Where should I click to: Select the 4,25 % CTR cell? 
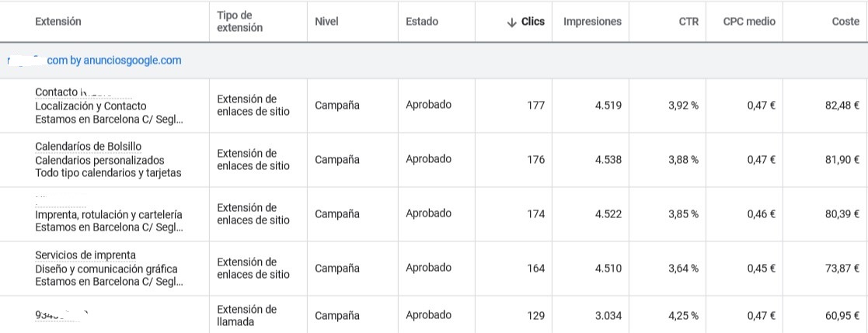(x=683, y=315)
